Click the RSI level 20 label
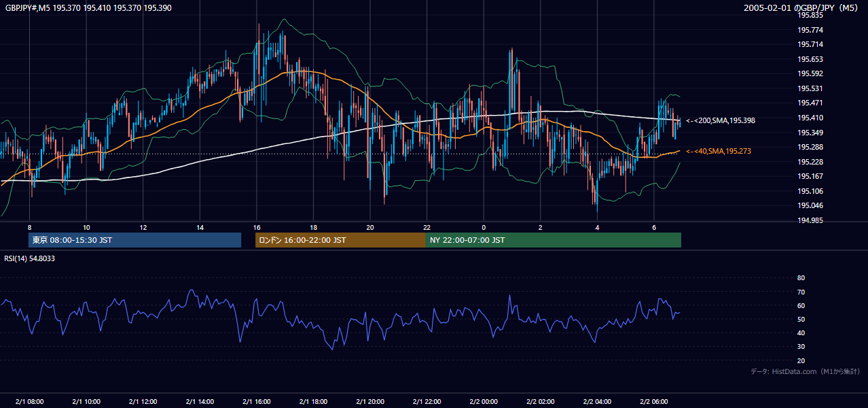 [801, 360]
